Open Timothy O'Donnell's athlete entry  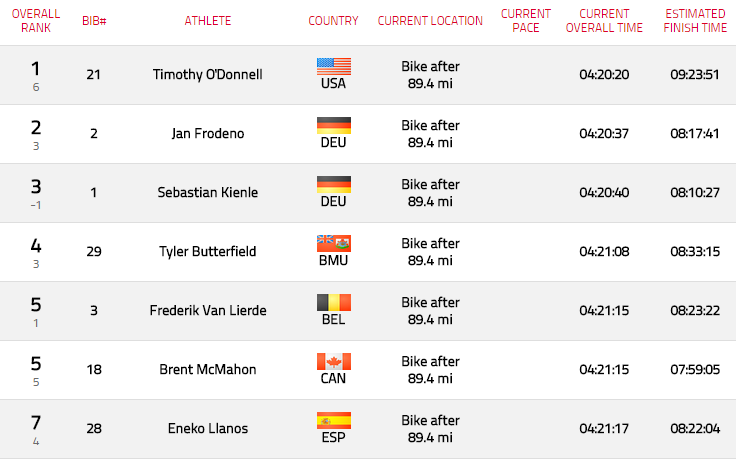click(207, 75)
